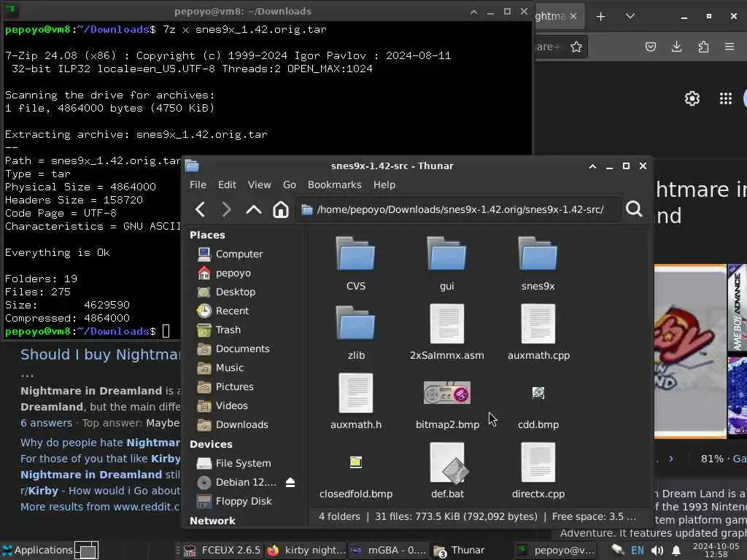The height and width of the screenshot is (560, 747).
Task: Open new browser tab
Action: [601, 17]
